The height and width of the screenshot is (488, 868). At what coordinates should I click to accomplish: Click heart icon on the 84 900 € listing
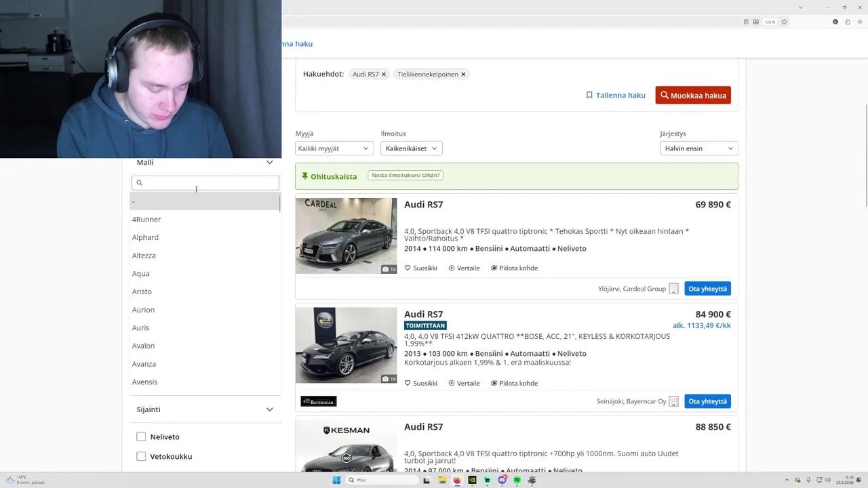click(408, 384)
